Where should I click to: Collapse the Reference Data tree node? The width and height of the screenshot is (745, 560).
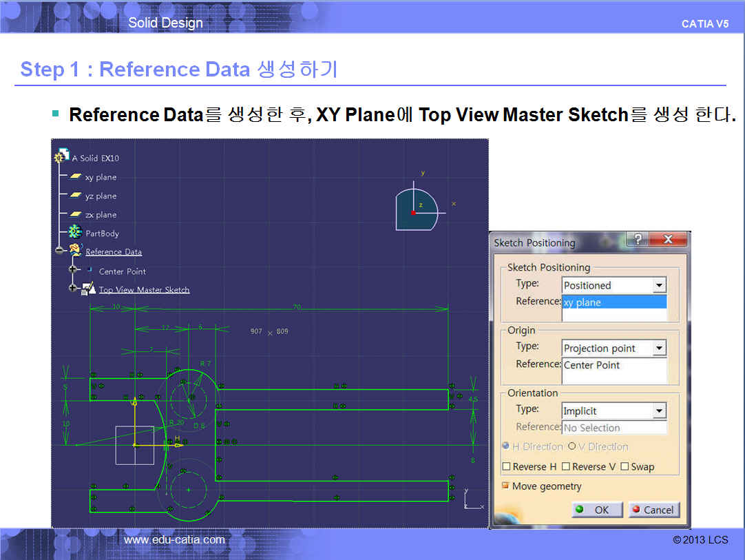pos(60,251)
